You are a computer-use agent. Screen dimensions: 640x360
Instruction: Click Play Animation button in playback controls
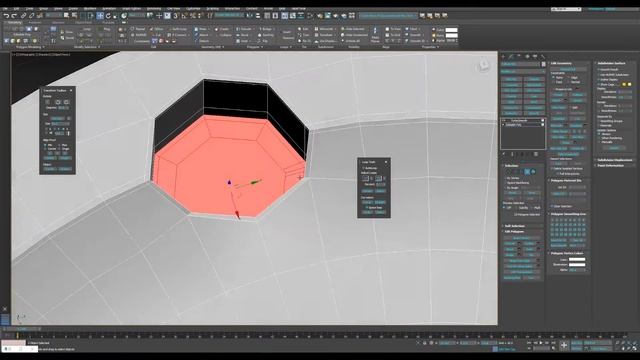pyautogui.click(x=541, y=343)
